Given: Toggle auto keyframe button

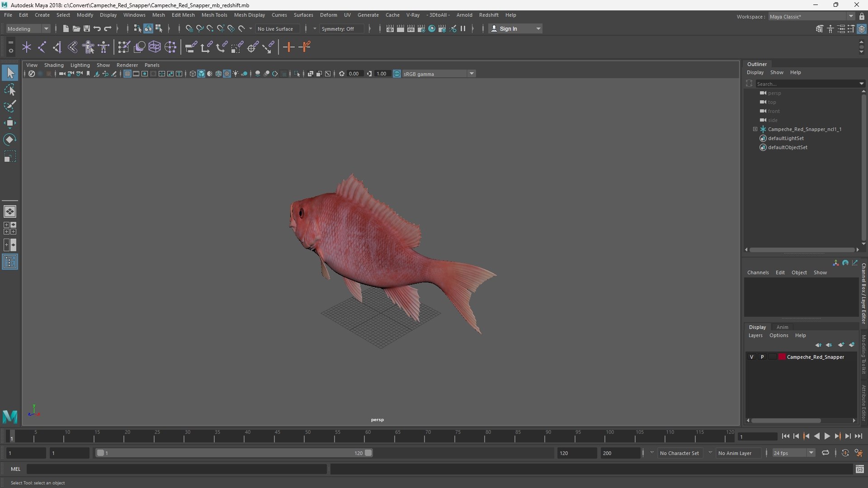Looking at the screenshot, I should coord(845,453).
